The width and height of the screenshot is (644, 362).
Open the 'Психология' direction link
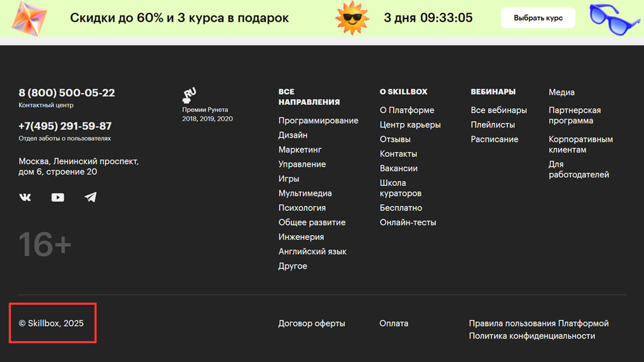coord(302,208)
